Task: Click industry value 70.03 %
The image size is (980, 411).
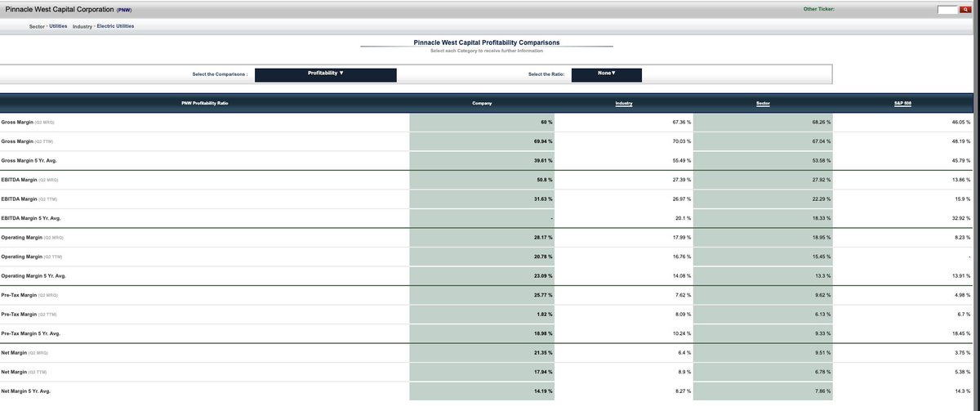Action: [x=682, y=141]
